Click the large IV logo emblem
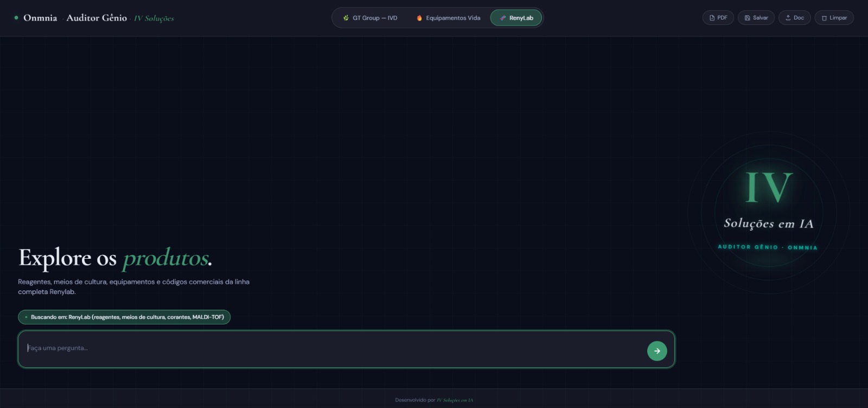The image size is (868, 408). pos(769,188)
